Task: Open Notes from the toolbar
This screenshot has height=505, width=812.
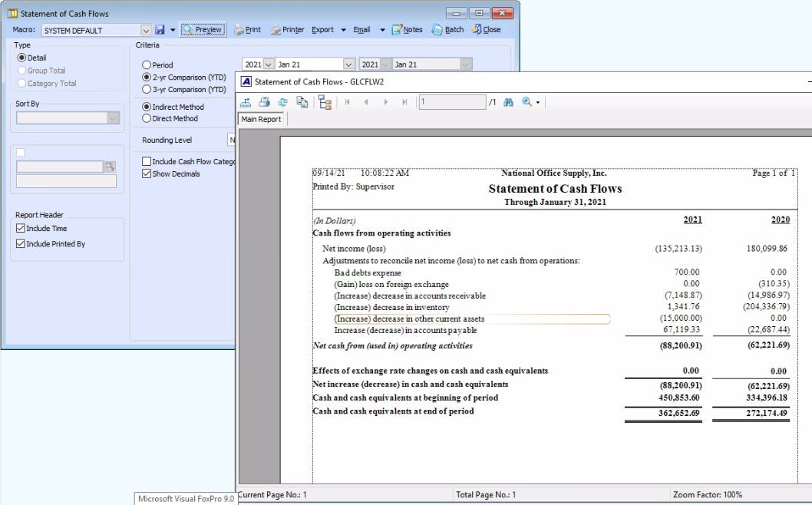Action: pos(407,29)
